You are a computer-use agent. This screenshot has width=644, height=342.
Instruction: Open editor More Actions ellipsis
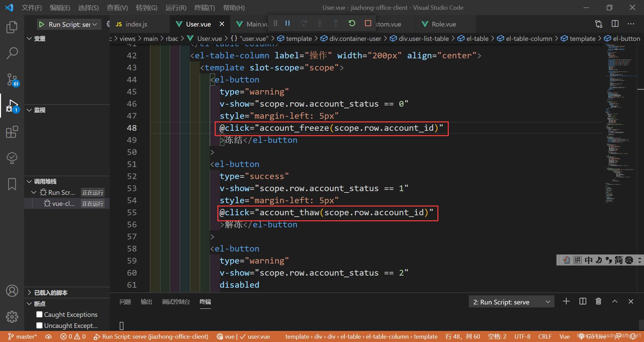[631, 24]
